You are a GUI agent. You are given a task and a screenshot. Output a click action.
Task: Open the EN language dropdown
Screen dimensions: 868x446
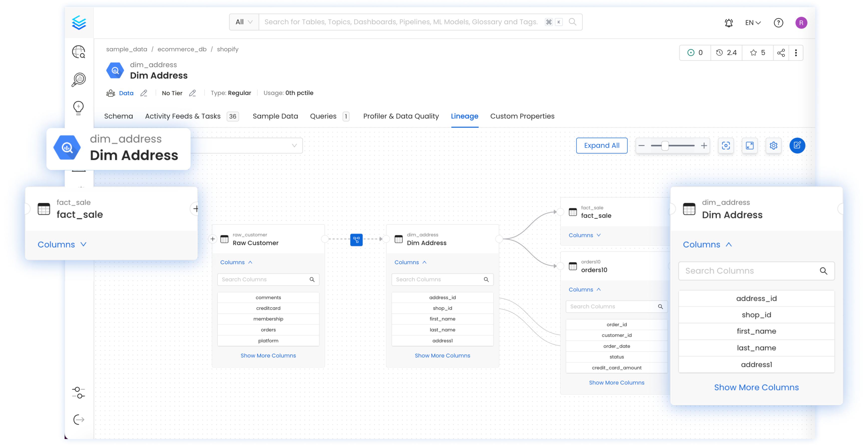pos(752,22)
